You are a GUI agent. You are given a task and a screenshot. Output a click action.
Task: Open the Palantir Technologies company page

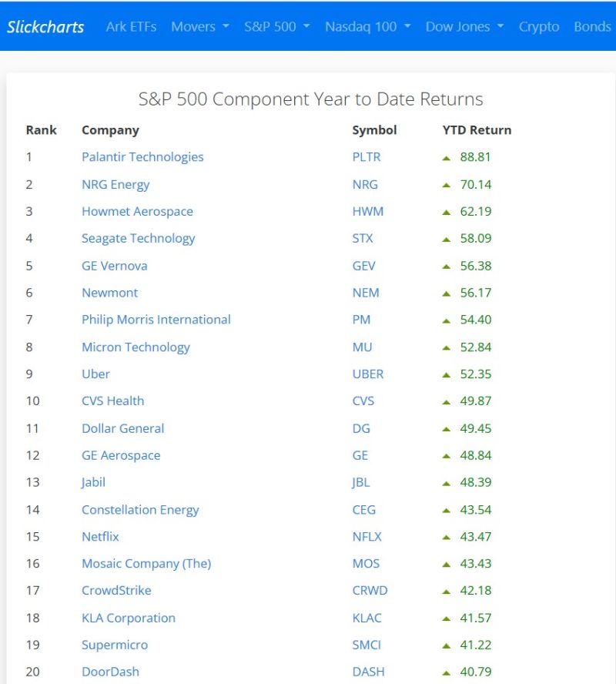(142, 157)
